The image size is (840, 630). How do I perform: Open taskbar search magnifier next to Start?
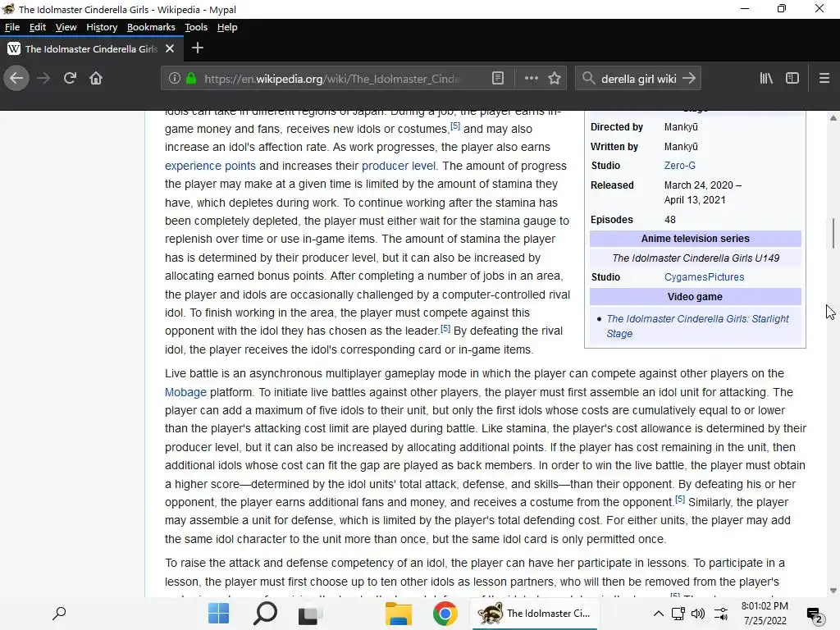265,614
